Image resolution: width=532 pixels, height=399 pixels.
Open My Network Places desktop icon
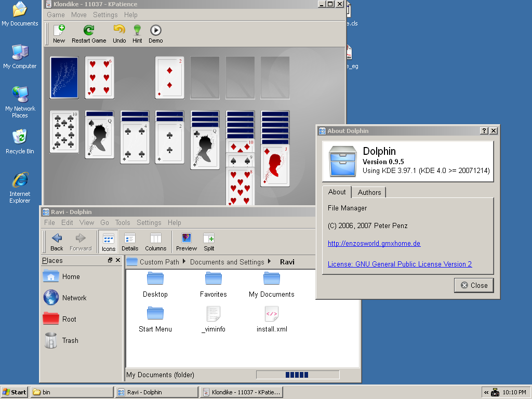(x=20, y=102)
